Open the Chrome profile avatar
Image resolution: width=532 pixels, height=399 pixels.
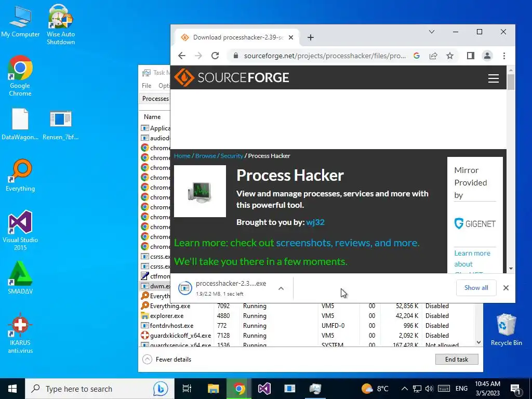pyautogui.click(x=487, y=56)
